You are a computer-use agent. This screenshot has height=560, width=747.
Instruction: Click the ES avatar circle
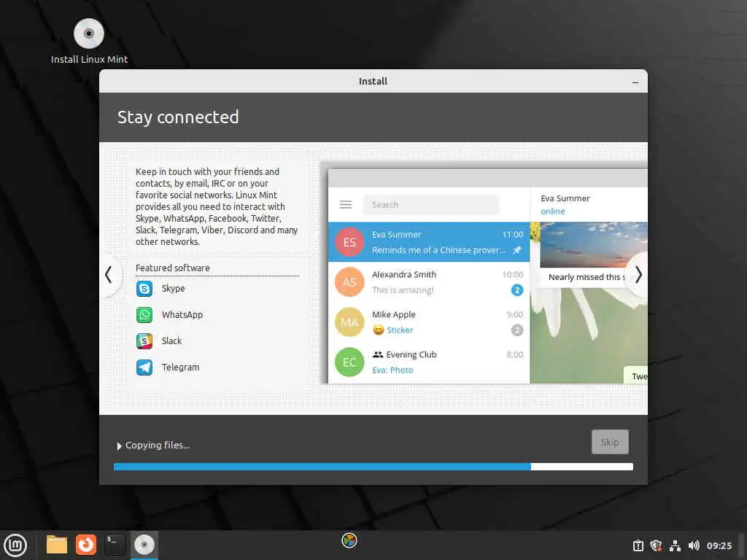[x=349, y=242]
